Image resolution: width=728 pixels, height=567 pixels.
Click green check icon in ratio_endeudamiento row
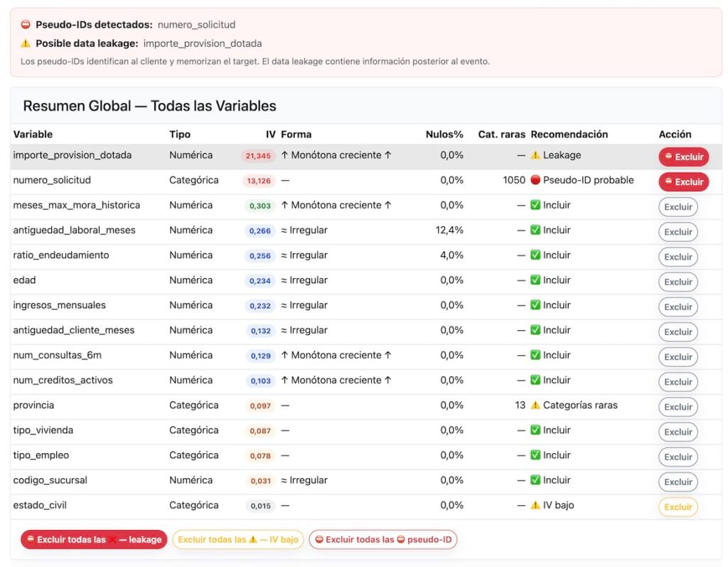(535, 255)
